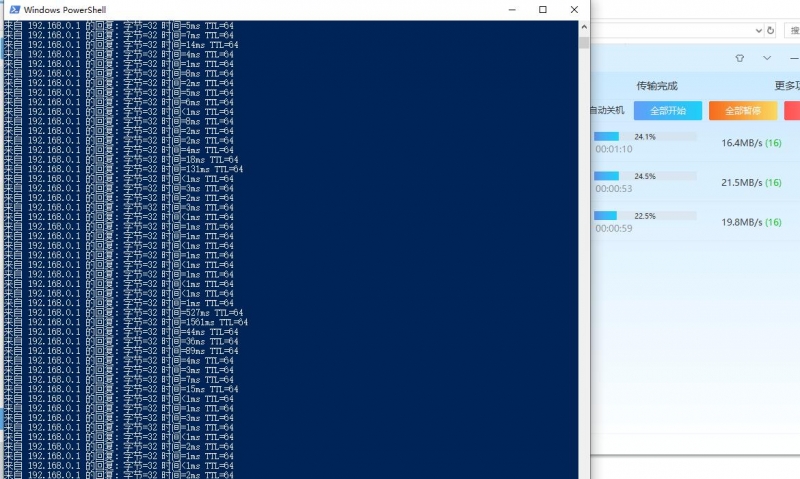
Task: Minimize the download manager window
Action: tap(793, 58)
